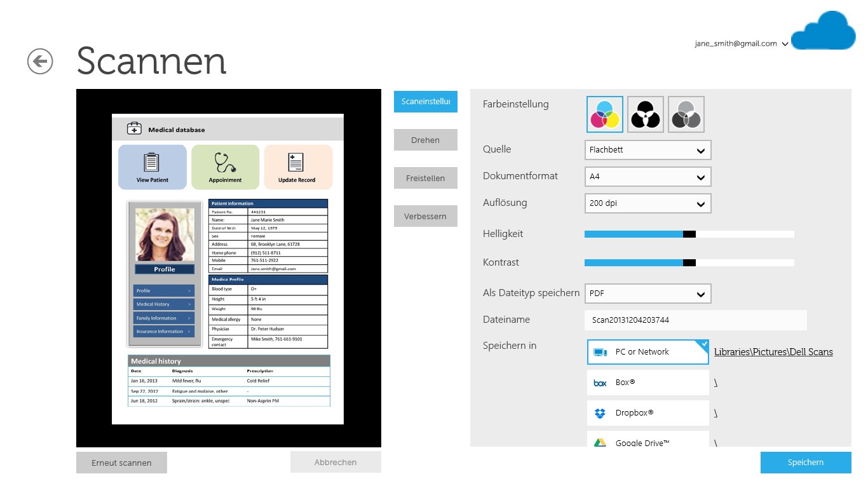Screen dimensions: 868x488
Task: Expand the Als Dateityp speichern PDF dropdown
Action: pos(648,294)
